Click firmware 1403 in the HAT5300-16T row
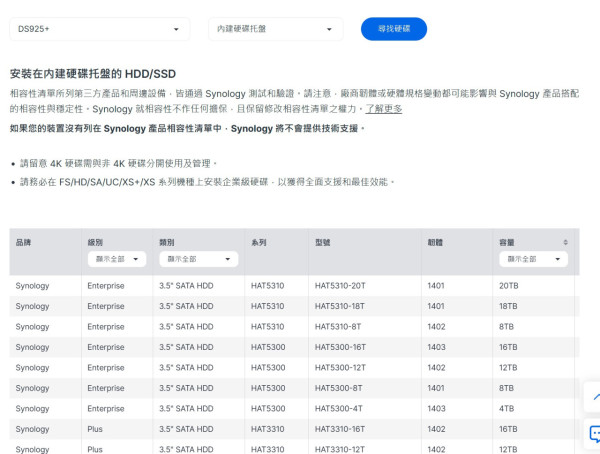Image resolution: width=600 pixels, height=454 pixels. 436,347
